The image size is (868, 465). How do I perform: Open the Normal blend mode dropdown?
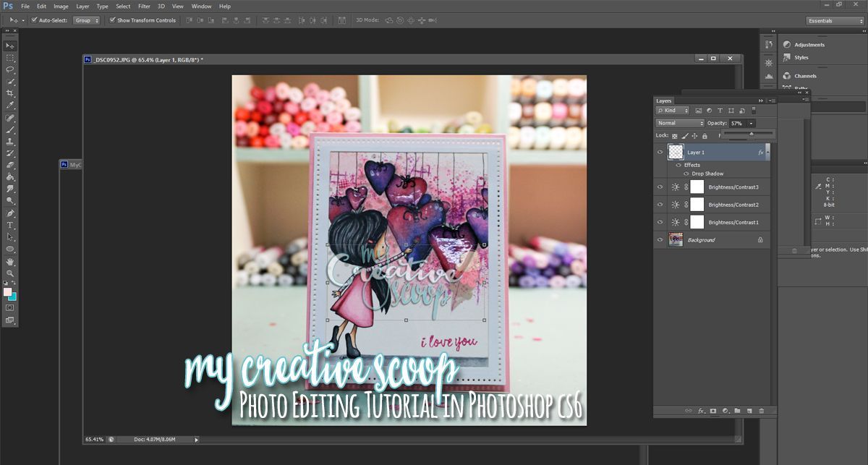[x=679, y=123]
